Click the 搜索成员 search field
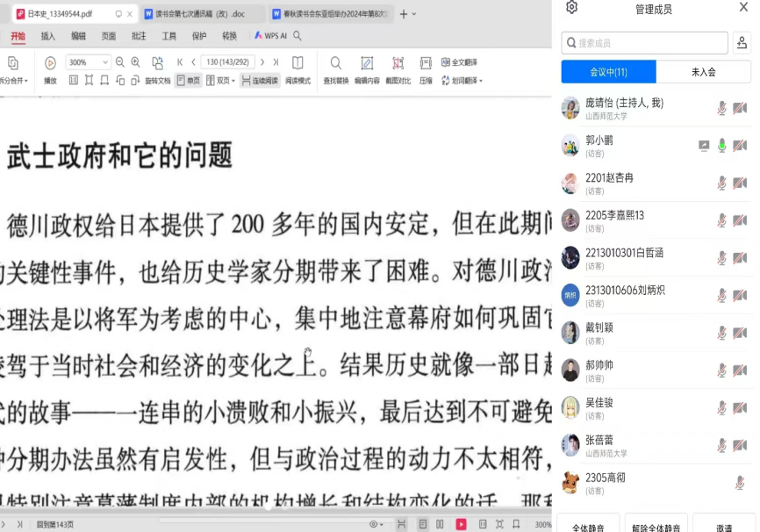The height and width of the screenshot is (532, 760). 645,42
